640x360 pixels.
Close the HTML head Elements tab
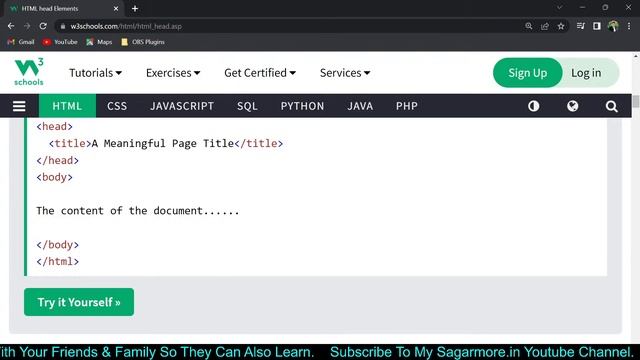click(116, 9)
